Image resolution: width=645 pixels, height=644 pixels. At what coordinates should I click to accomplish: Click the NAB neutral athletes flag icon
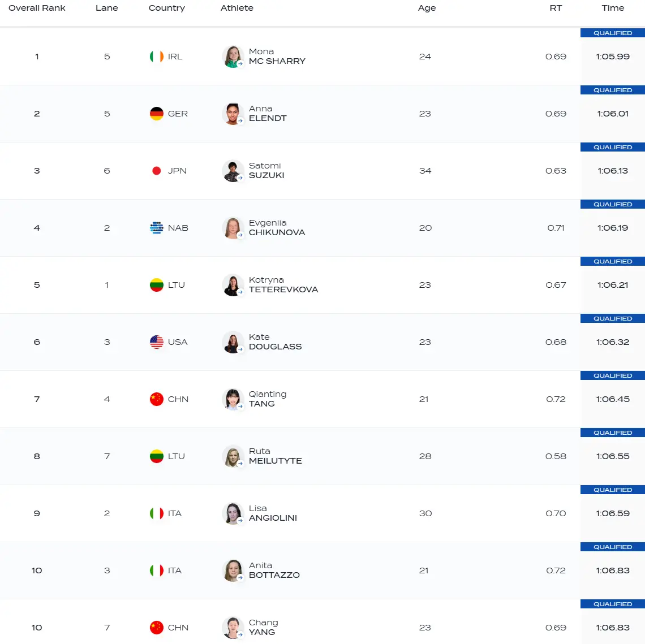click(157, 228)
